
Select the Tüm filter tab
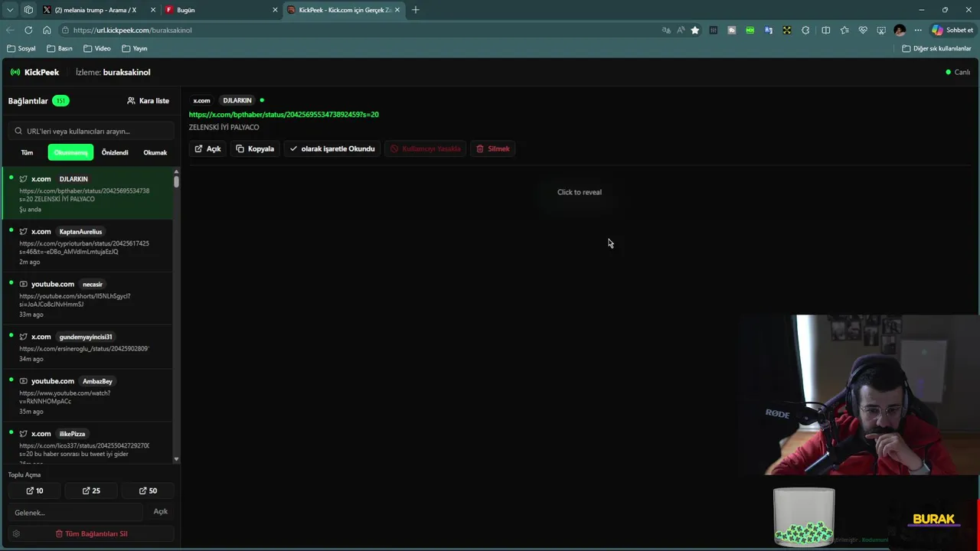[27, 152]
